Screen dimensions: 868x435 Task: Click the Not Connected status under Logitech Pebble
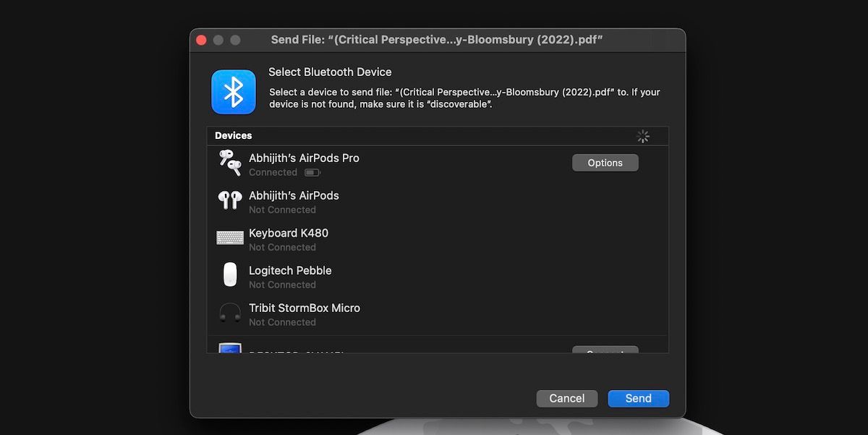pos(281,284)
